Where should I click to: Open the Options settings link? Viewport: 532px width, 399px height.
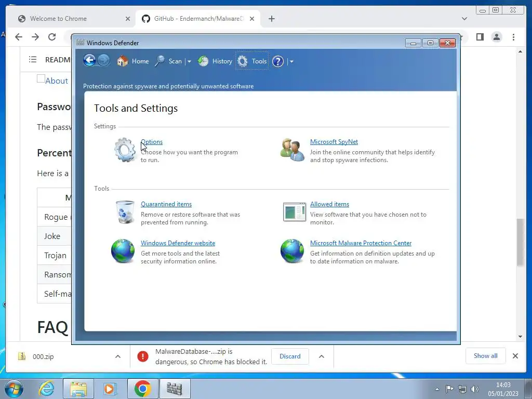pyautogui.click(x=152, y=142)
